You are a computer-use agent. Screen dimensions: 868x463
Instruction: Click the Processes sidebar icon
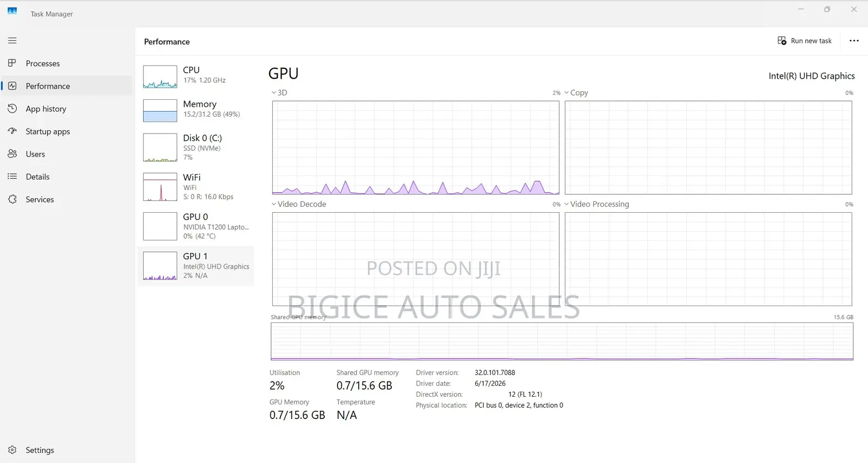(12, 63)
